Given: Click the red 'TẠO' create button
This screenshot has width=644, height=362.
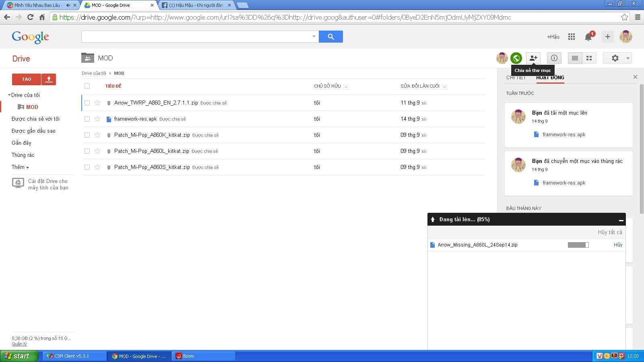Looking at the screenshot, I should pyautogui.click(x=27, y=79).
